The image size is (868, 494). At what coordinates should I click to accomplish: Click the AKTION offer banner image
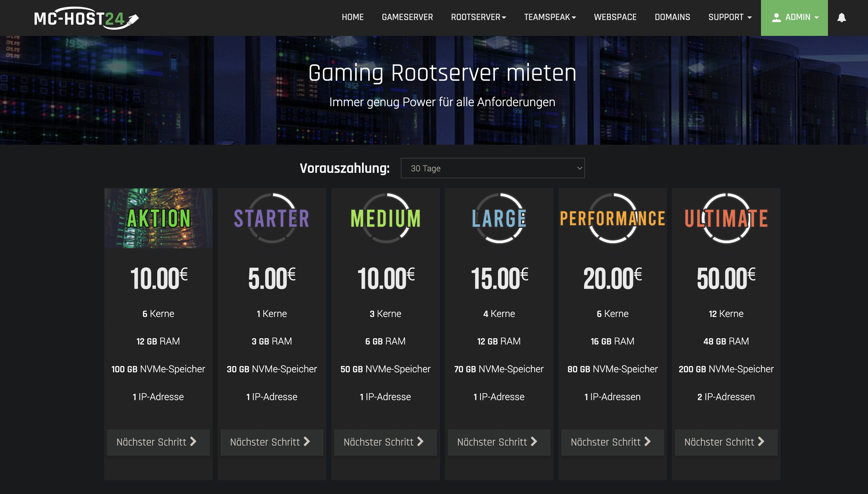[x=158, y=218]
